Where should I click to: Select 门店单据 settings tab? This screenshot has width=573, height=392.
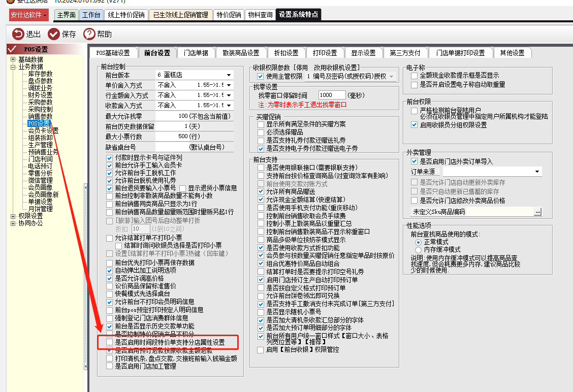click(x=196, y=53)
